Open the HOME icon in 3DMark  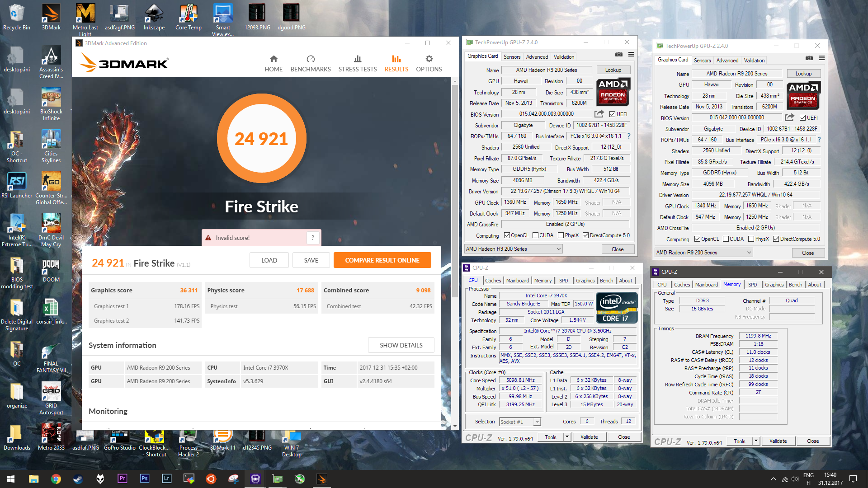274,59
